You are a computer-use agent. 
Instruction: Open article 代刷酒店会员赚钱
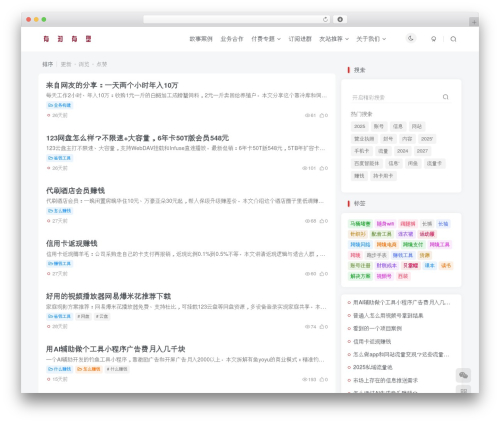(x=75, y=191)
